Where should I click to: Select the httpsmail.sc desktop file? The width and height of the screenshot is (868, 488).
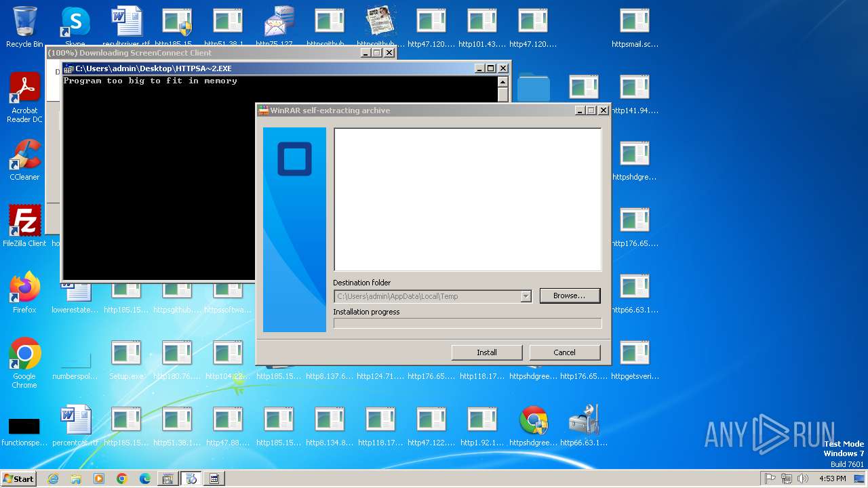point(635,27)
